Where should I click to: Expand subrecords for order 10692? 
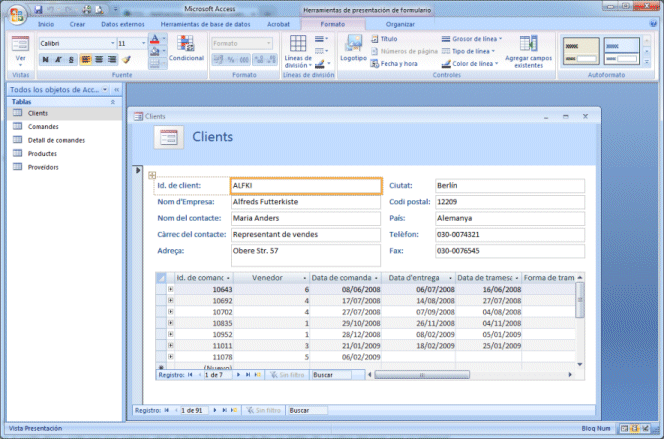(170, 301)
